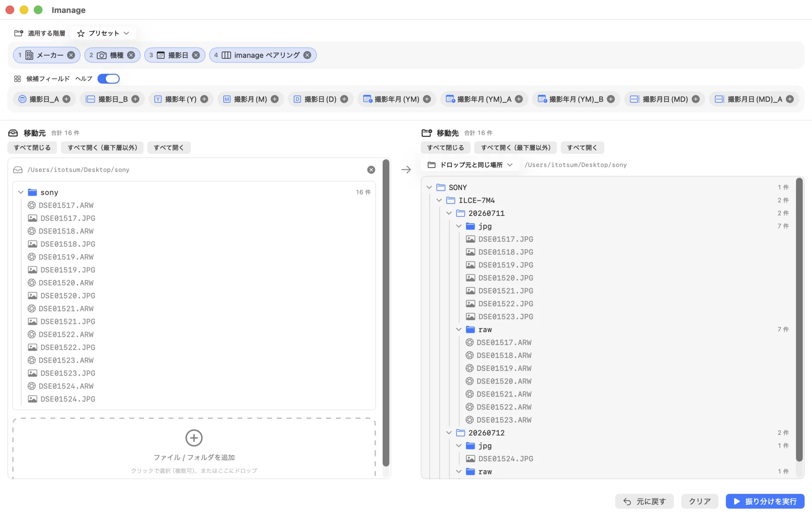
Task: Add 撮影年月 (YM) field via plus
Action: 427,99
